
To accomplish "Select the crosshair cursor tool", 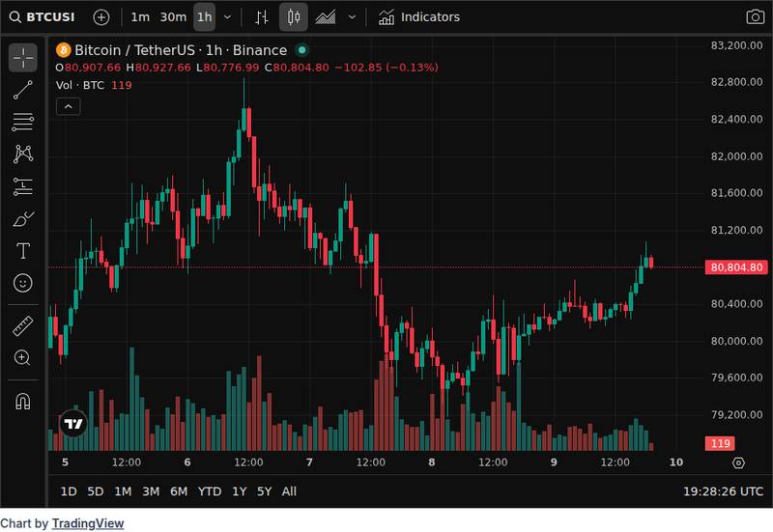I will [x=22, y=58].
